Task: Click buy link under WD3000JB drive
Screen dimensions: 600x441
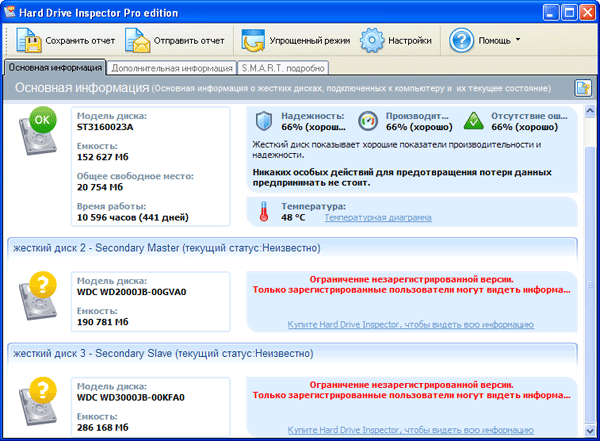Action: [x=411, y=430]
